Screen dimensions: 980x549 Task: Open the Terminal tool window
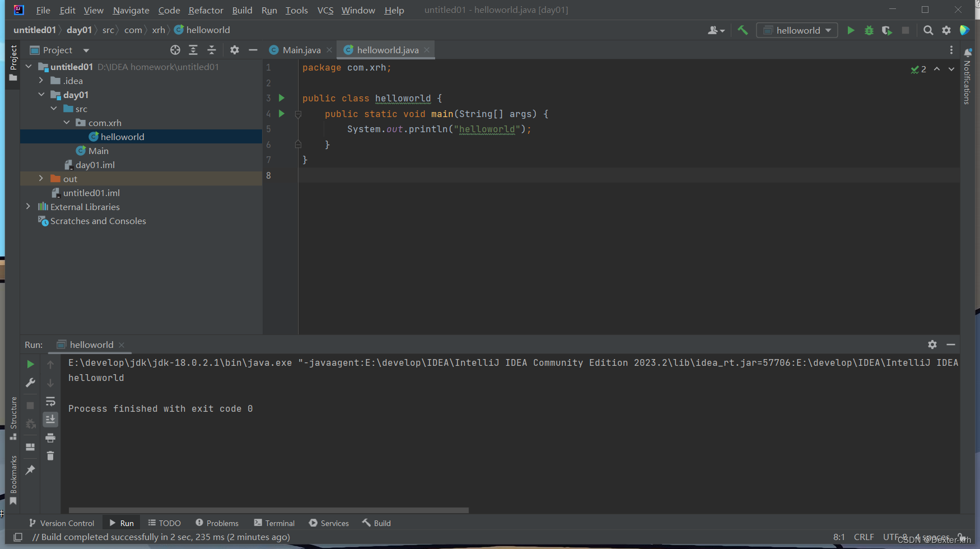[x=274, y=523]
